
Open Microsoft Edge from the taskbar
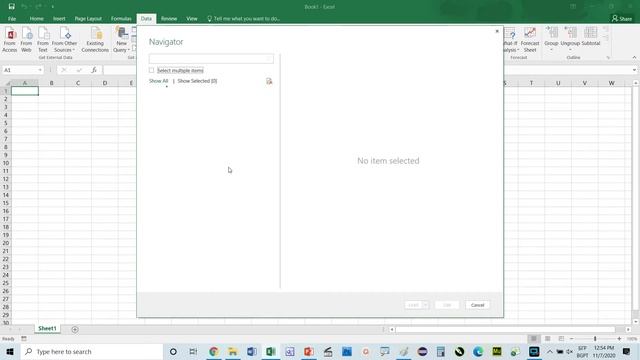478,351
